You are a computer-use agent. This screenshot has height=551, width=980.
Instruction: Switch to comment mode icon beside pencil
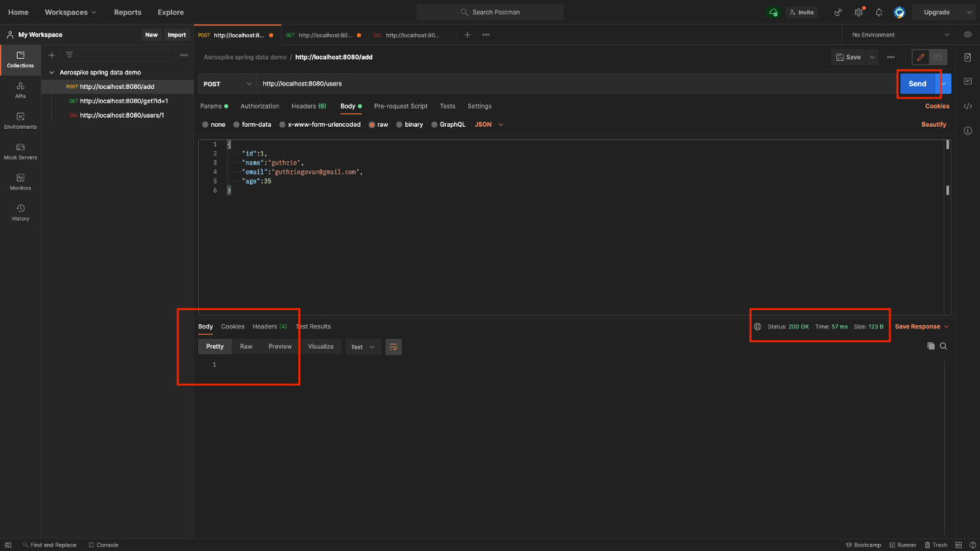point(937,57)
